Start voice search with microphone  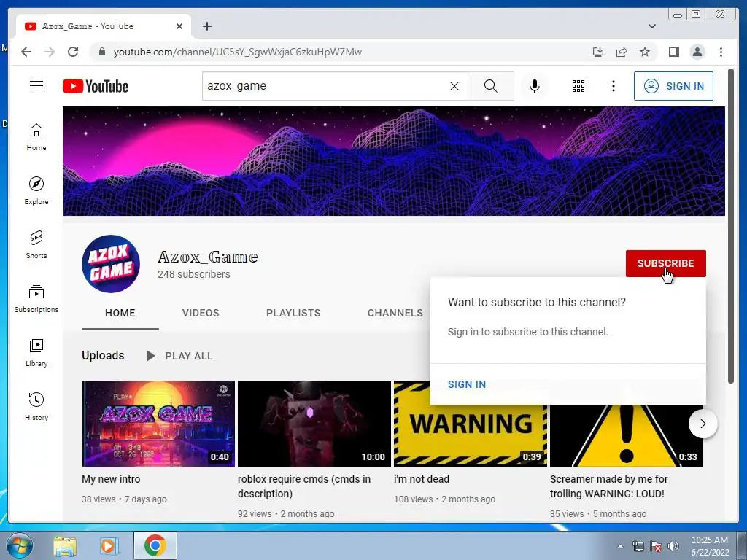(535, 86)
